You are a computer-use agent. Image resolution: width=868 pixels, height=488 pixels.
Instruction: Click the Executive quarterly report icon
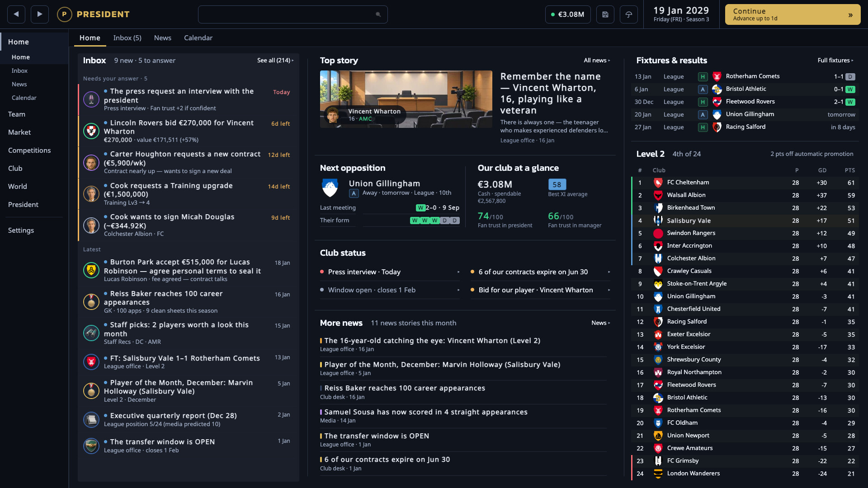pos(91,420)
